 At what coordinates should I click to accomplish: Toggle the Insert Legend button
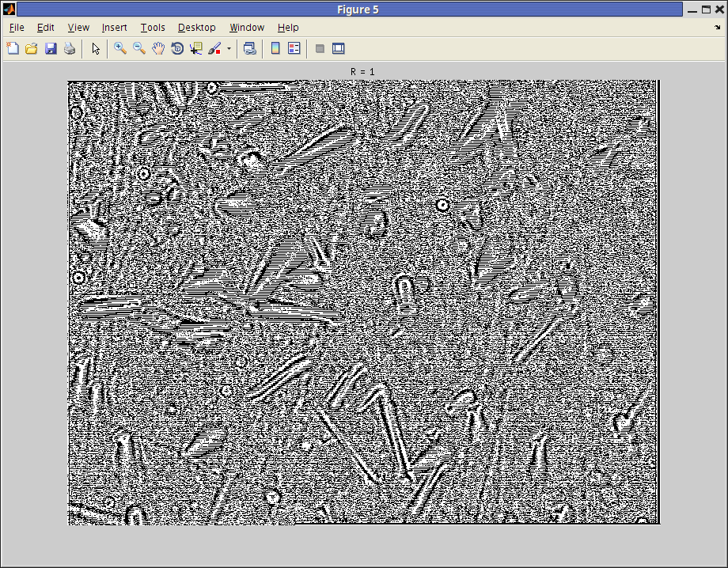pyautogui.click(x=294, y=48)
